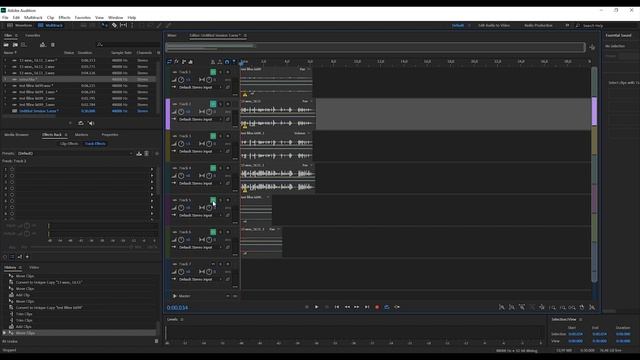Move playhead to next marker

367,307
